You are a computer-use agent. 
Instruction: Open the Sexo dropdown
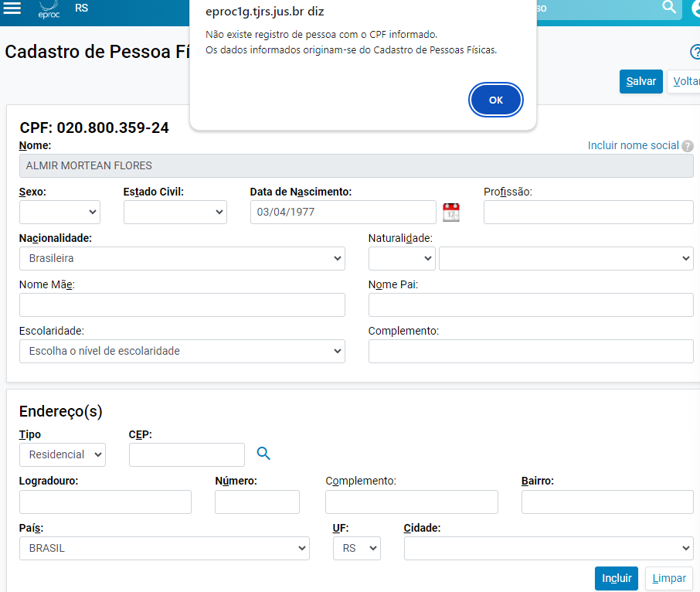59,212
